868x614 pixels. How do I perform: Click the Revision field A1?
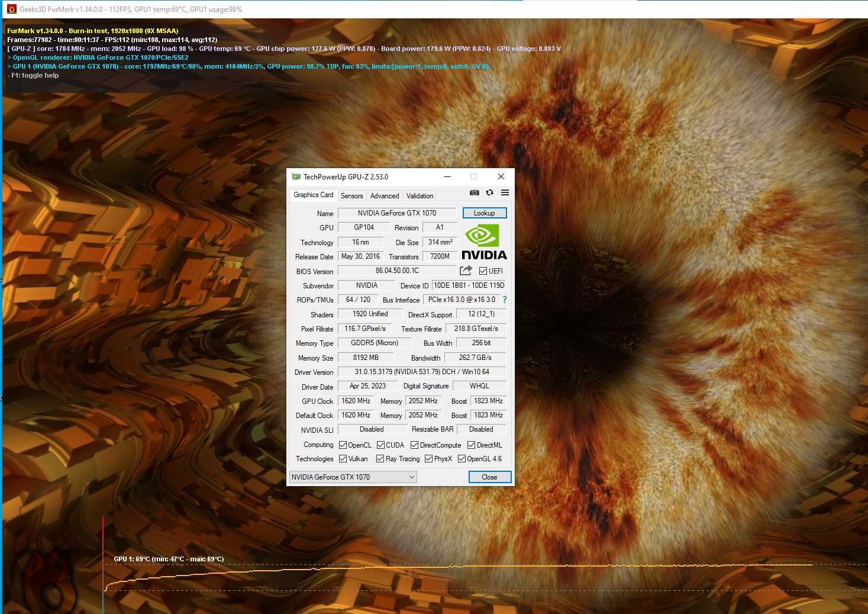[440, 227]
